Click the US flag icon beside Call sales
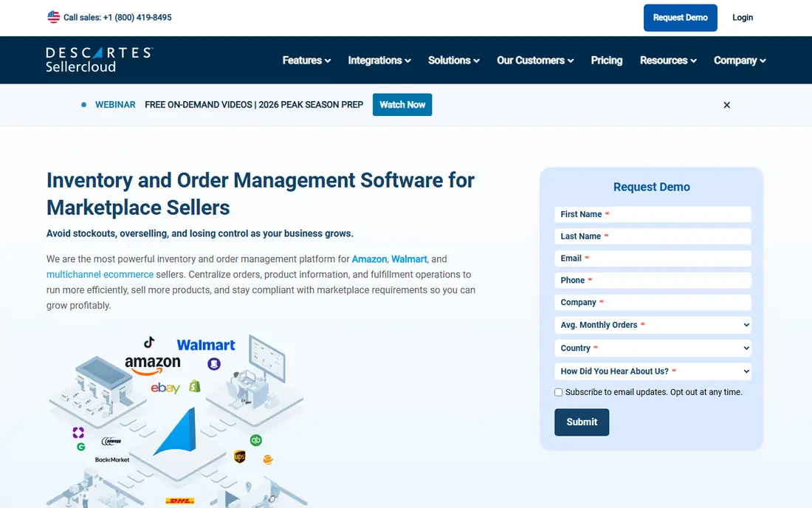812x508 pixels. click(x=53, y=17)
